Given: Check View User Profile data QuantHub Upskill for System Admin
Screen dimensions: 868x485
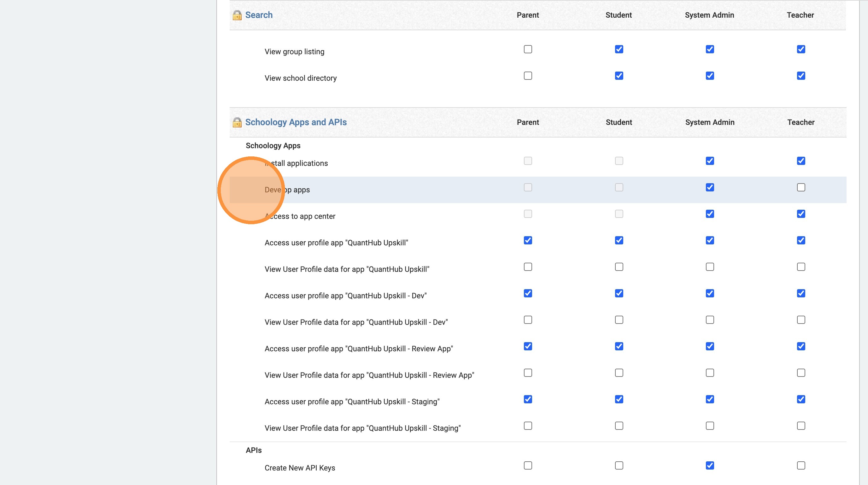Looking at the screenshot, I should click(710, 267).
